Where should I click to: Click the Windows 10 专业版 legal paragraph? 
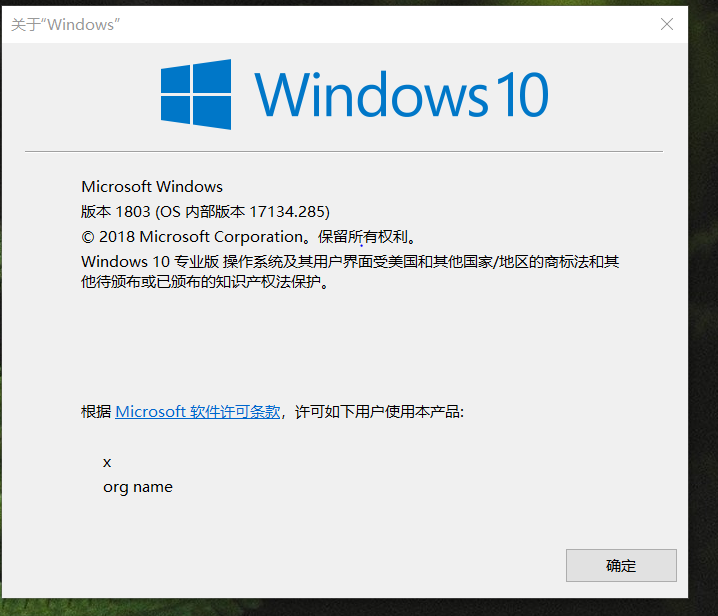350,271
